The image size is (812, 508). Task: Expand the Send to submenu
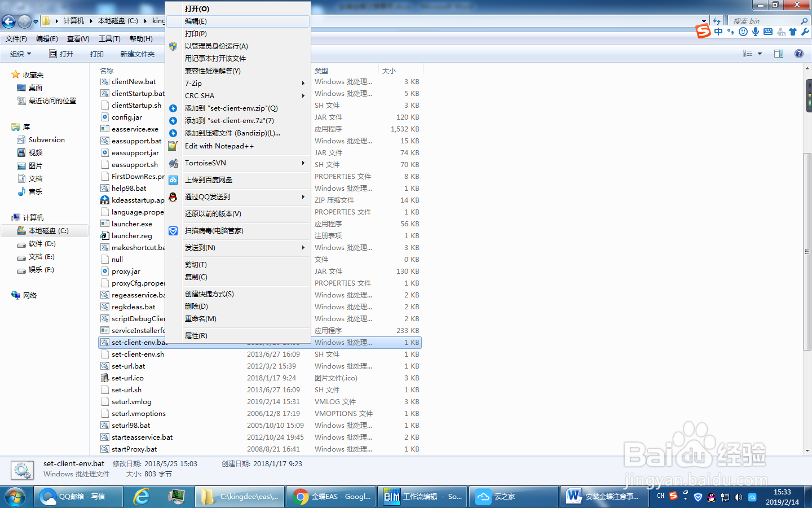(303, 247)
